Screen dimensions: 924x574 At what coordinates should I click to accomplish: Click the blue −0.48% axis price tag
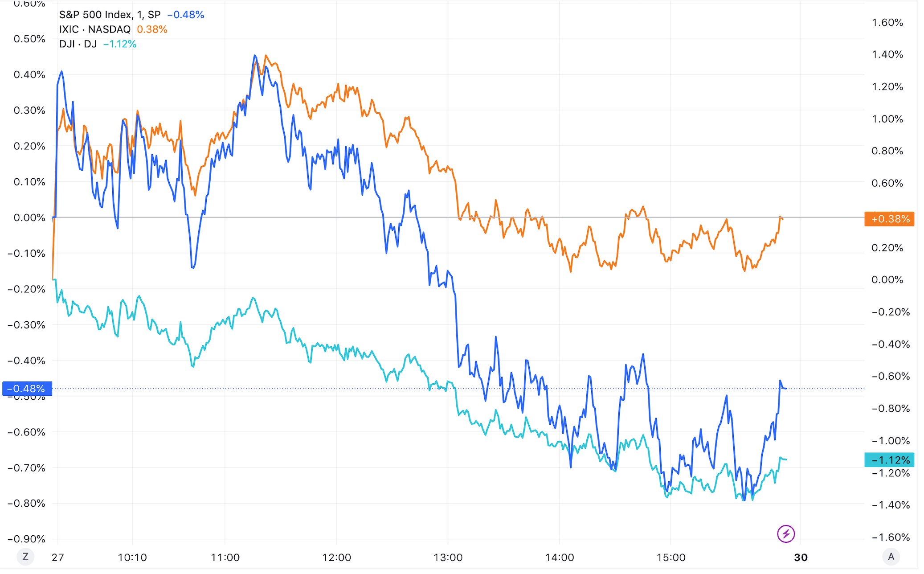tap(27, 389)
